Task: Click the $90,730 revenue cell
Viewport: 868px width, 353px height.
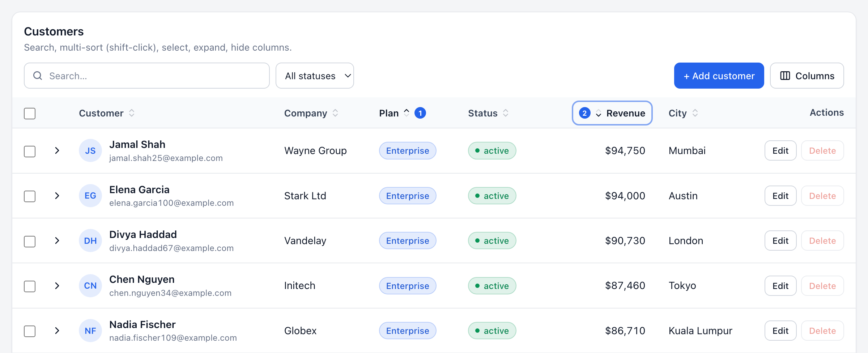Action: [625, 241]
